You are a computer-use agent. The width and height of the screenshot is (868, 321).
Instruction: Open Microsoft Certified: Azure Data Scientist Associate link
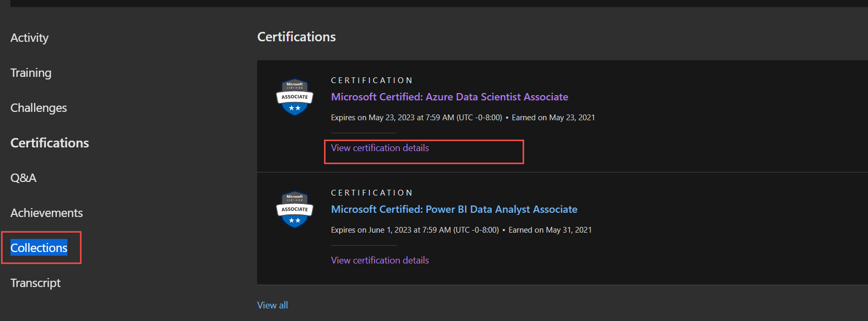tap(449, 97)
